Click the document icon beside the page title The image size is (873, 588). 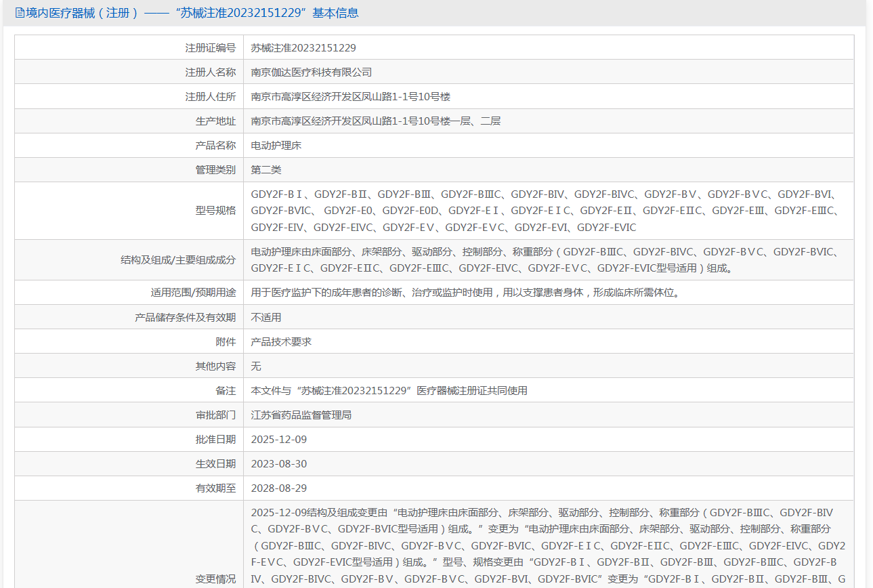point(20,13)
